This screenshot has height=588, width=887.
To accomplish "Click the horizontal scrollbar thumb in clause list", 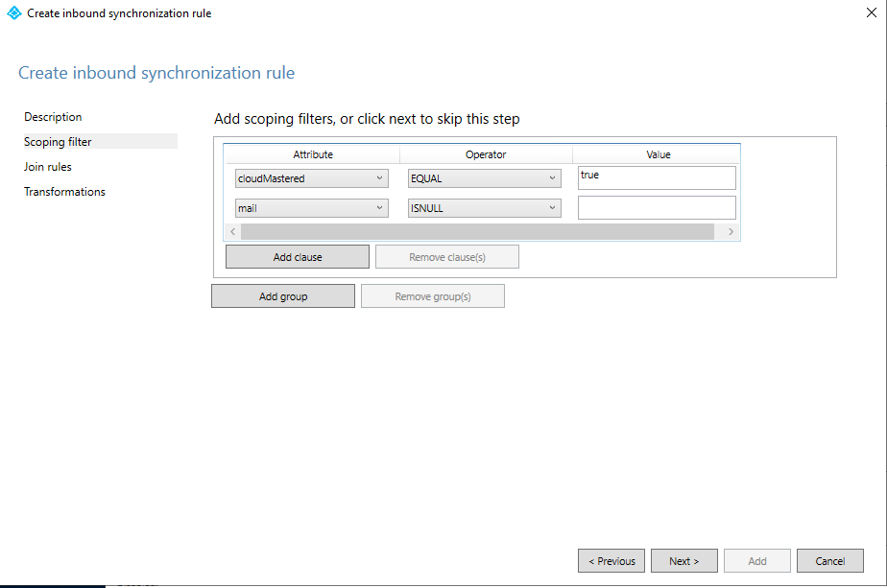I will [477, 232].
